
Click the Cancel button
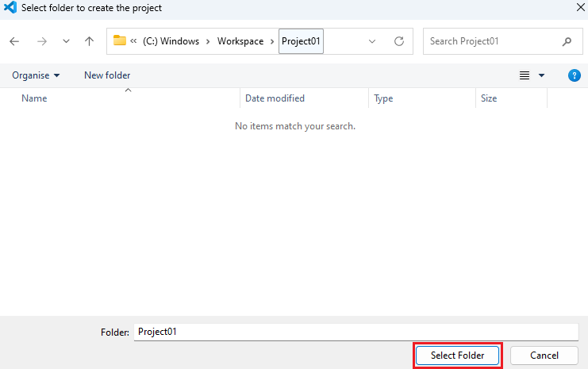(544, 356)
